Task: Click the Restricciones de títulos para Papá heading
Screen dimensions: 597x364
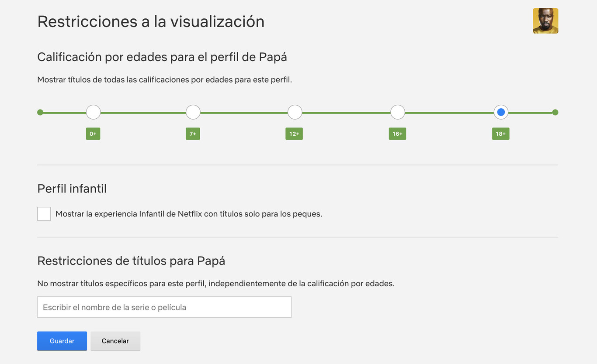Action: click(x=131, y=261)
